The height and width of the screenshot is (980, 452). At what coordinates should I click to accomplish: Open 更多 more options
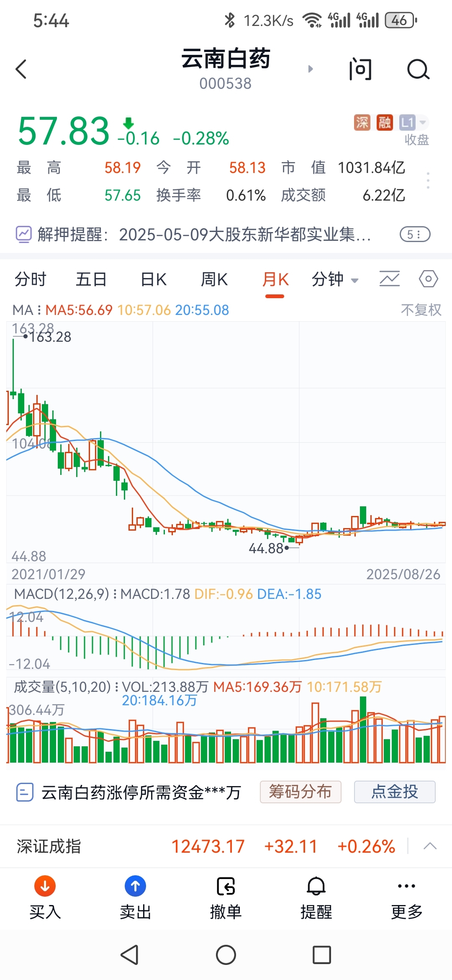[x=407, y=898]
